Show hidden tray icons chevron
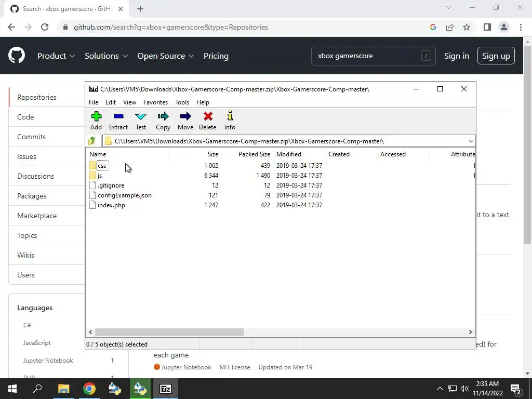Image resolution: width=532 pixels, height=399 pixels. point(440,389)
